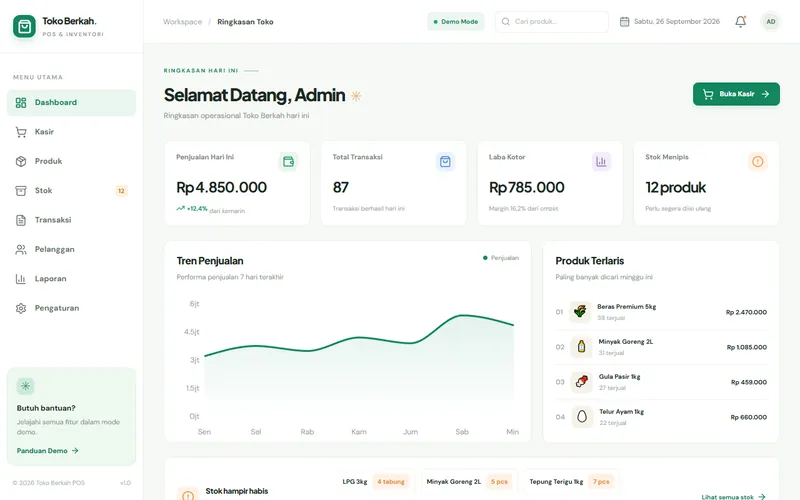Click the Minyak Goreng 2L bottle icon

point(581,347)
